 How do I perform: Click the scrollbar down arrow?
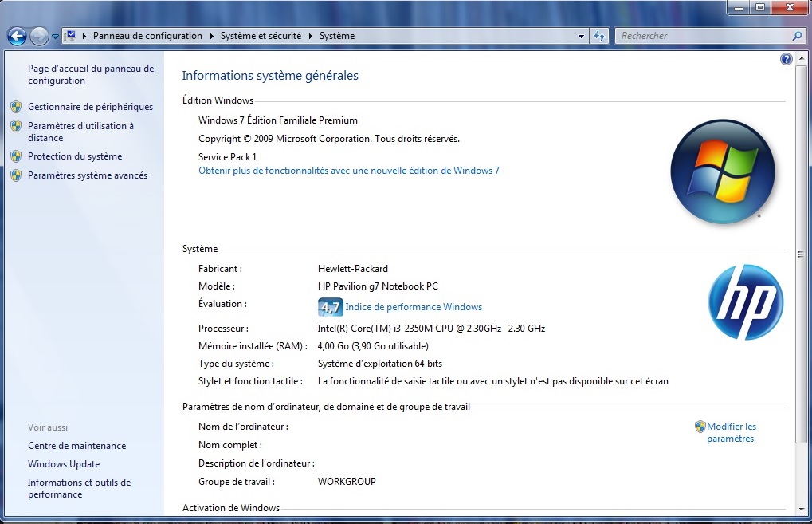(x=802, y=510)
